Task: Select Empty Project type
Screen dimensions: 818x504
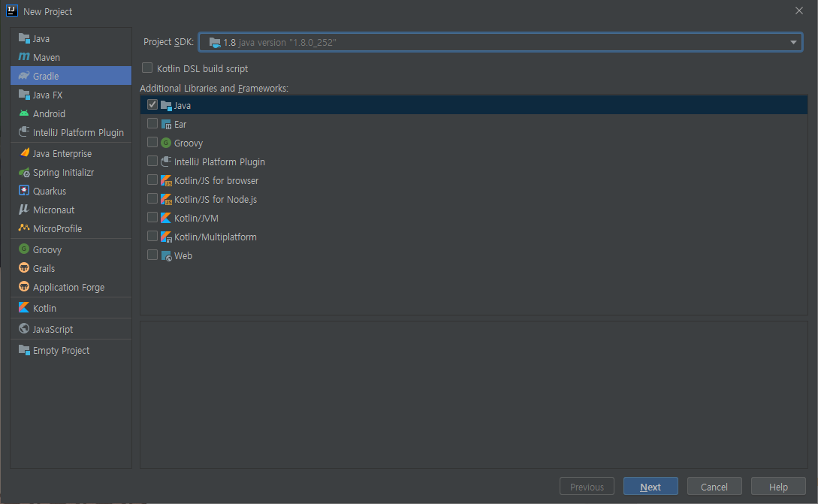Action: pyautogui.click(x=71, y=350)
